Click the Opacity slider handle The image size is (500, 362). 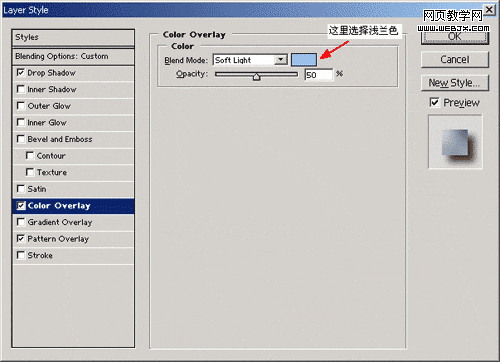(x=256, y=77)
